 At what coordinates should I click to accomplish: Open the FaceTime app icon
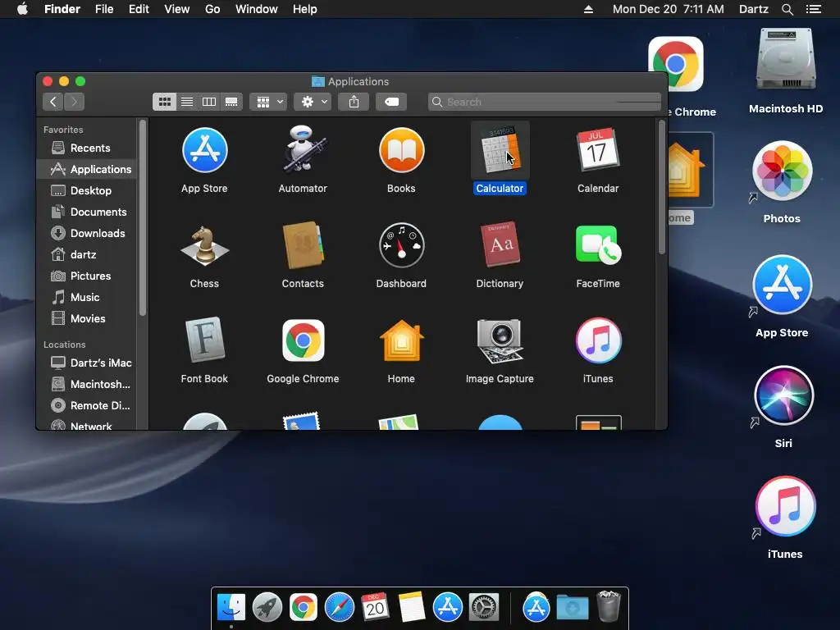click(x=598, y=245)
